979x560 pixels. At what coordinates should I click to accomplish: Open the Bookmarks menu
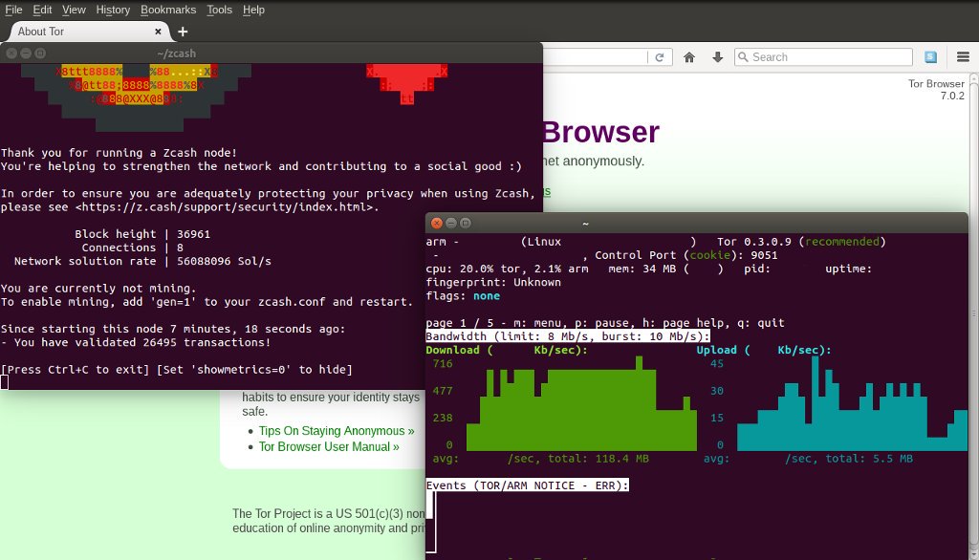(x=168, y=10)
